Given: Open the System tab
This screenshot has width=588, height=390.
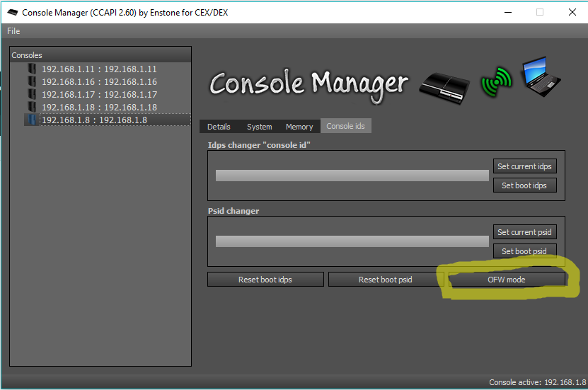Looking at the screenshot, I should tap(259, 127).
